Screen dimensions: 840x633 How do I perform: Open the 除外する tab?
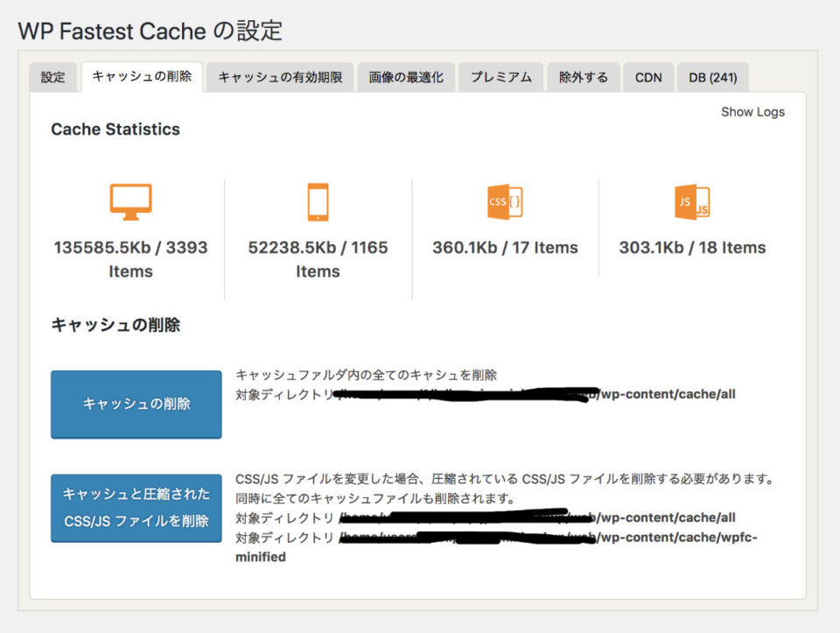click(584, 77)
